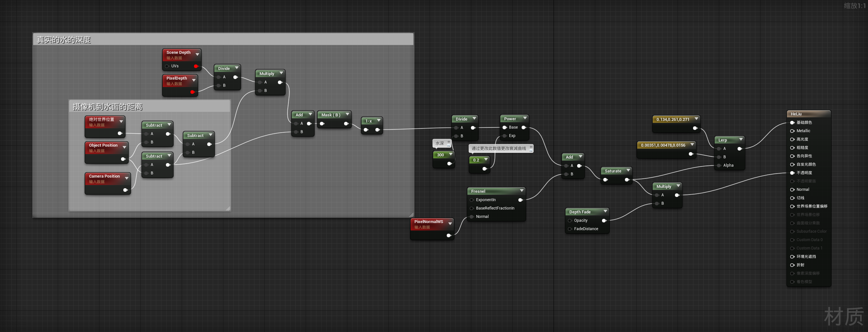Select the 粗糙度 pin on HeLiu

(x=792, y=148)
